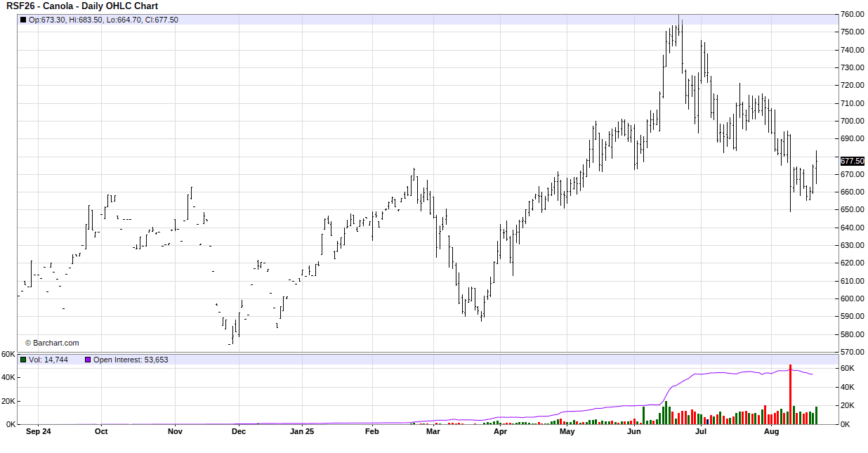Click the tallest red volume spike in August
Screen dimensions: 868x453
(790, 395)
